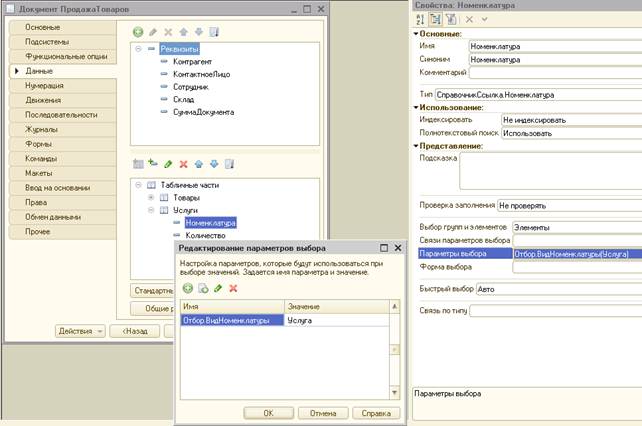Click blue move up arrow in tabular sections toolbar
642x426 pixels.
[199, 164]
